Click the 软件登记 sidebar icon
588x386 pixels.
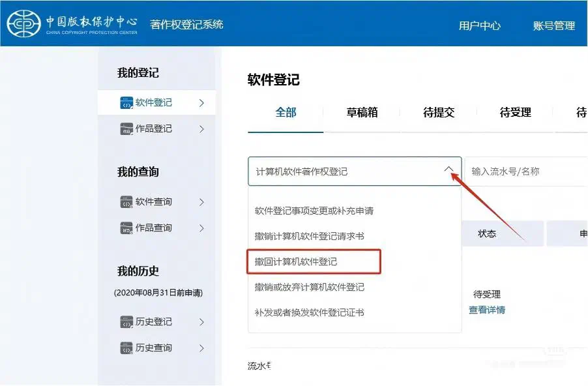pos(126,103)
